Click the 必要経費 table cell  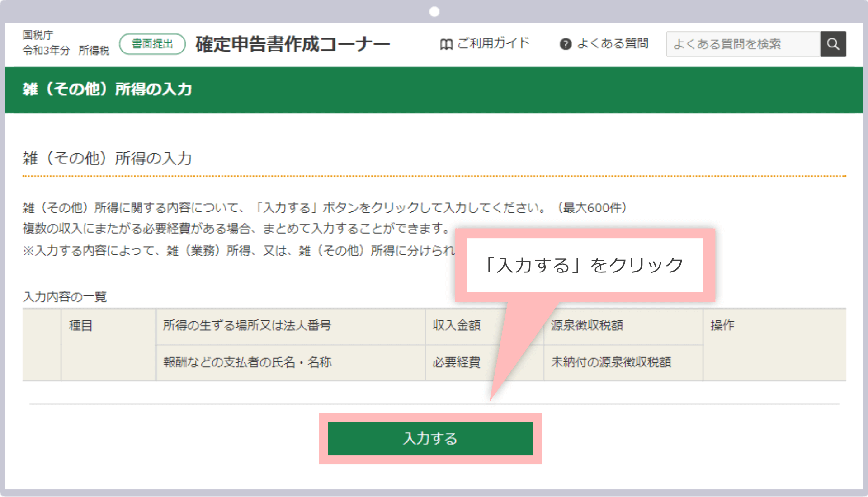coord(457,362)
